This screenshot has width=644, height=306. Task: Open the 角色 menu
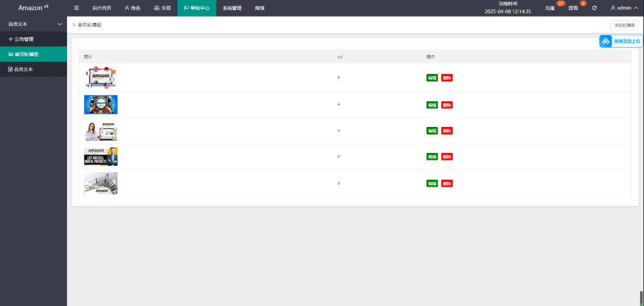[x=132, y=8]
